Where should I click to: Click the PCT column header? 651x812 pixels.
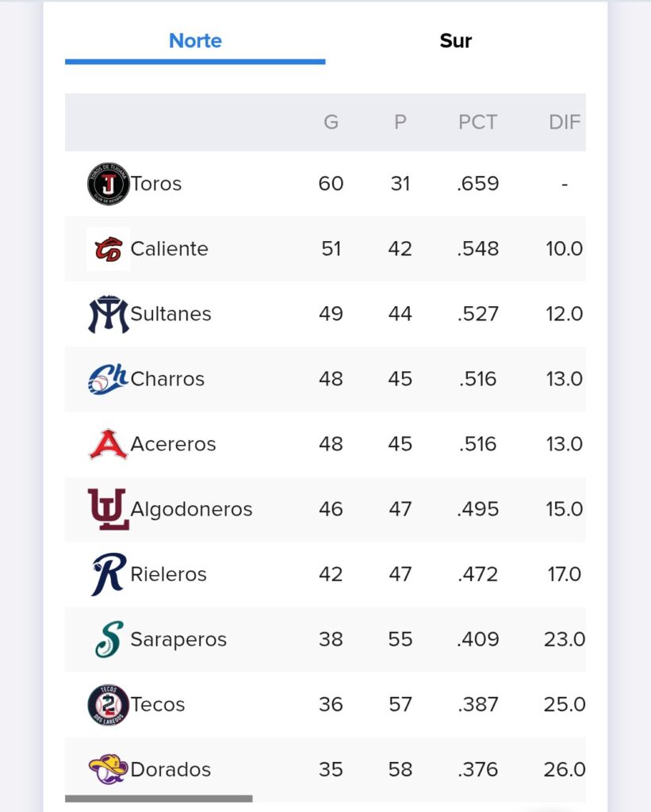click(x=477, y=122)
